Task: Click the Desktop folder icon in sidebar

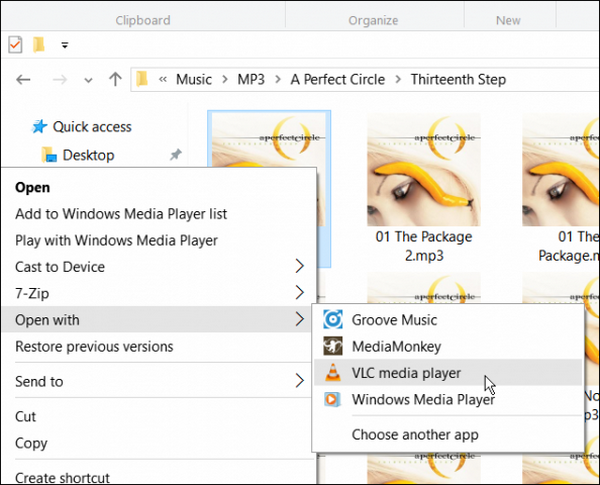Action: coord(48,155)
